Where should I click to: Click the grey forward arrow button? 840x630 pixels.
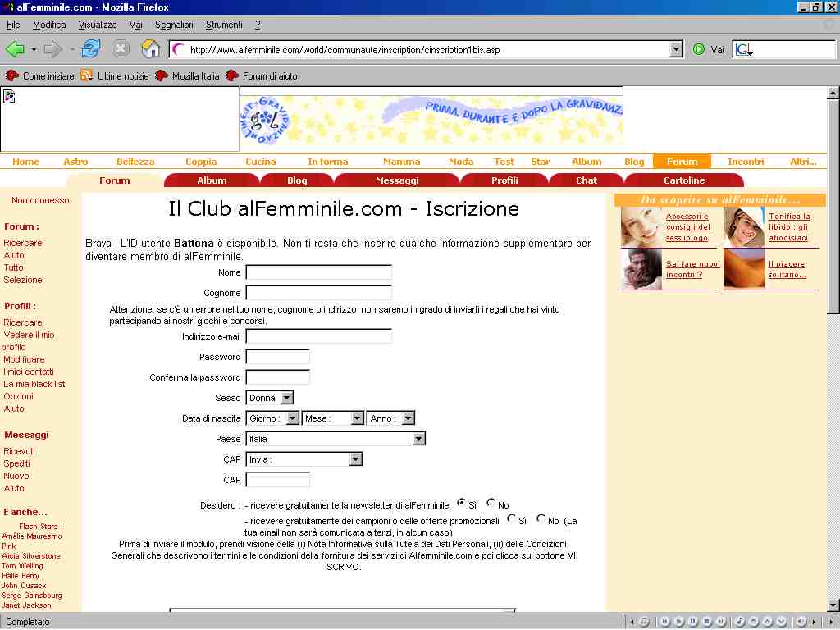click(x=52, y=49)
